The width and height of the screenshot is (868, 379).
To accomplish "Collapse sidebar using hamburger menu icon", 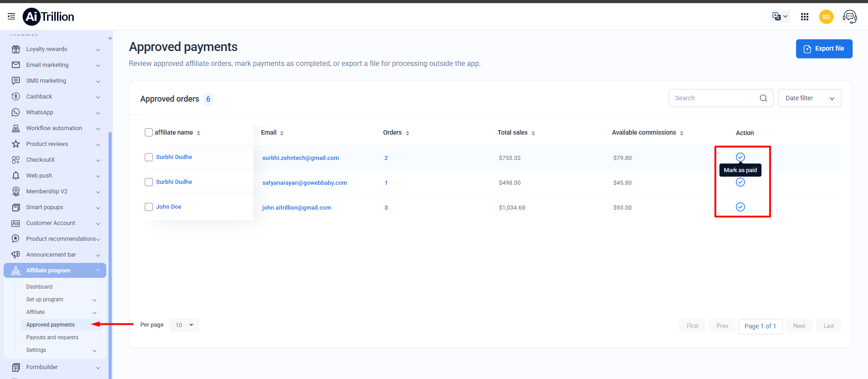I will [x=11, y=17].
